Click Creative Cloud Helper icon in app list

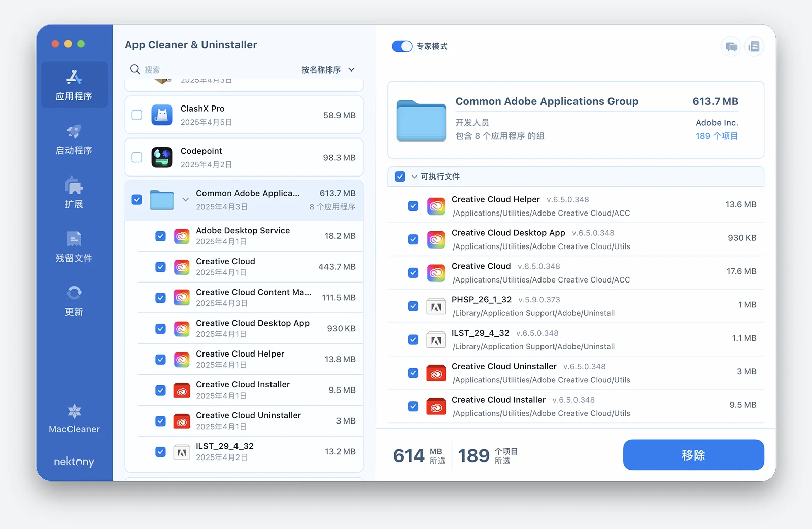182,360
